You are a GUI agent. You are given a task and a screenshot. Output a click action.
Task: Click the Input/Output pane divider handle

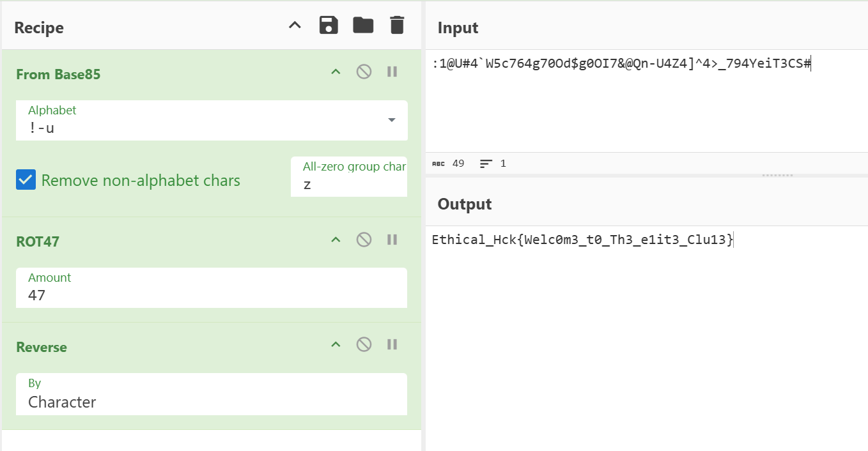coord(777,175)
